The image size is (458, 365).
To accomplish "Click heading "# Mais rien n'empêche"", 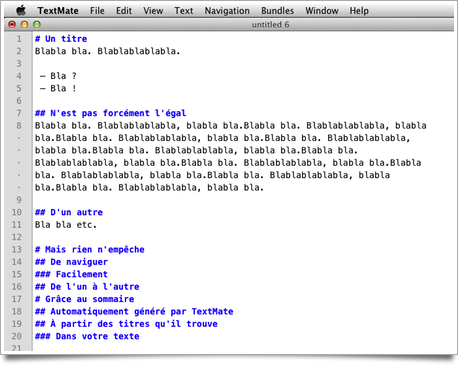I will coord(90,249).
